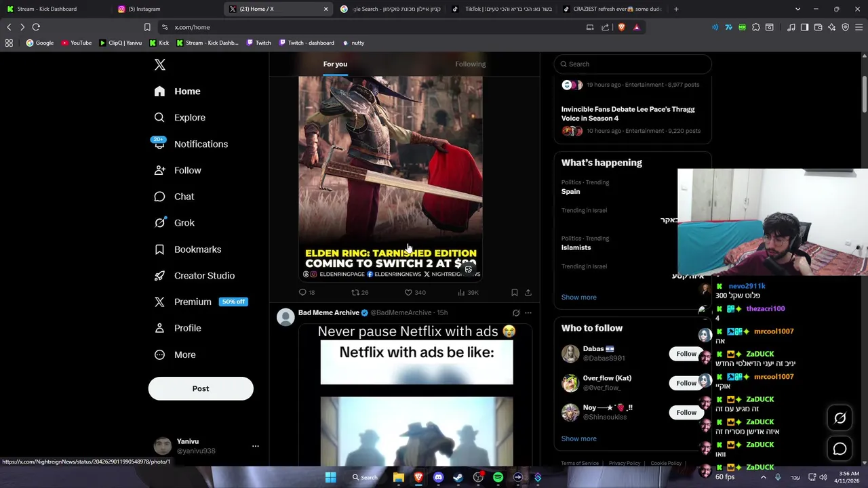This screenshot has width=868, height=488.
Task: Switch to the Instagram browser tab
Action: pos(166,9)
